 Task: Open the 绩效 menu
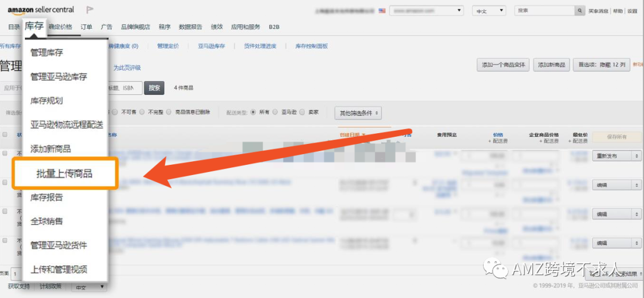pos(217,27)
